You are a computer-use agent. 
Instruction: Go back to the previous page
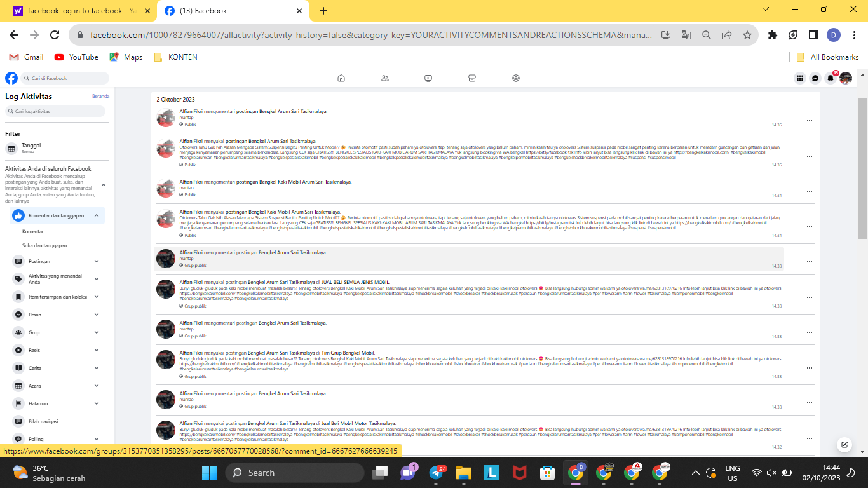(x=14, y=35)
